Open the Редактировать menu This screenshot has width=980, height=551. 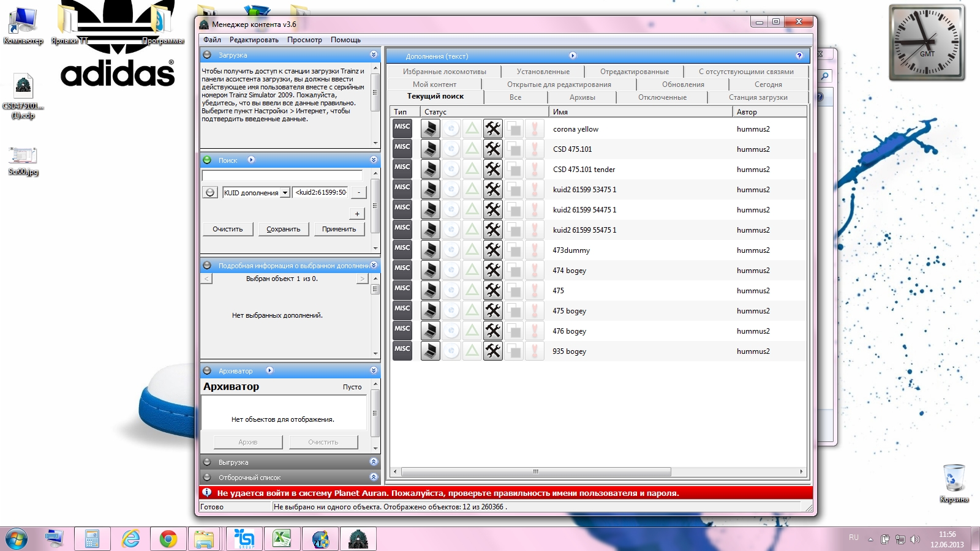coord(254,40)
